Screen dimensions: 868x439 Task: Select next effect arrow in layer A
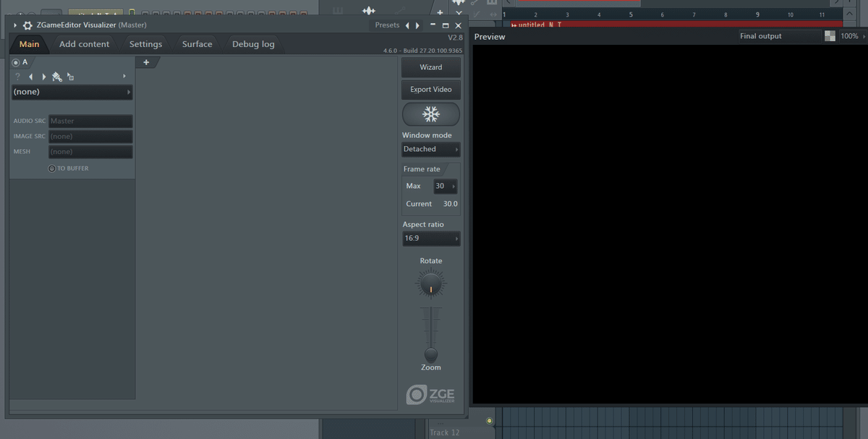[x=43, y=77]
